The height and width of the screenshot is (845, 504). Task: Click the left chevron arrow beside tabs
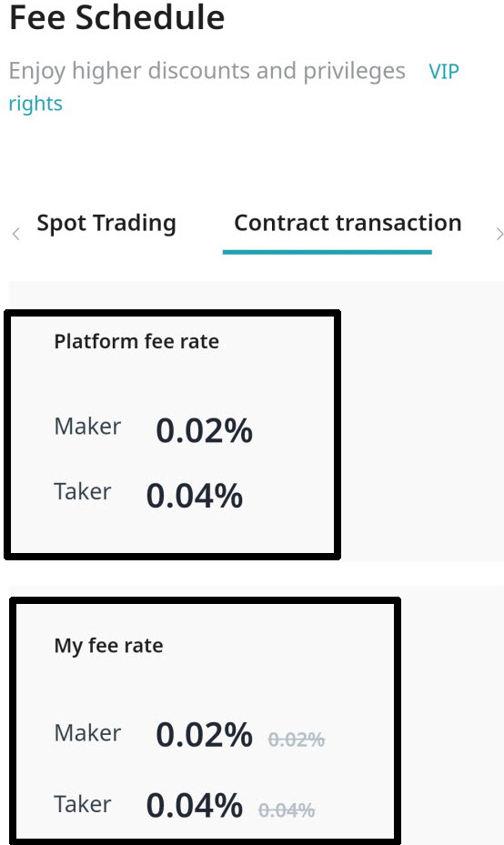pyautogui.click(x=16, y=234)
